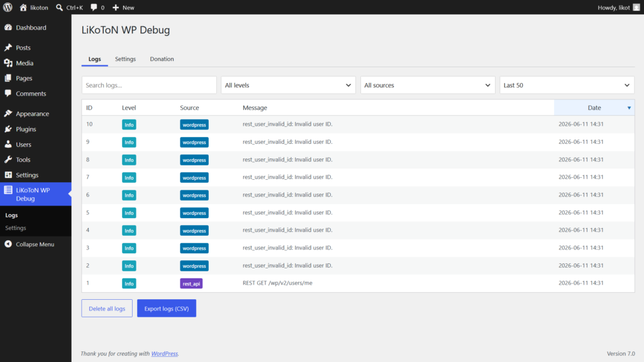Click the message text in row 6
644x362 pixels.
[287, 195]
